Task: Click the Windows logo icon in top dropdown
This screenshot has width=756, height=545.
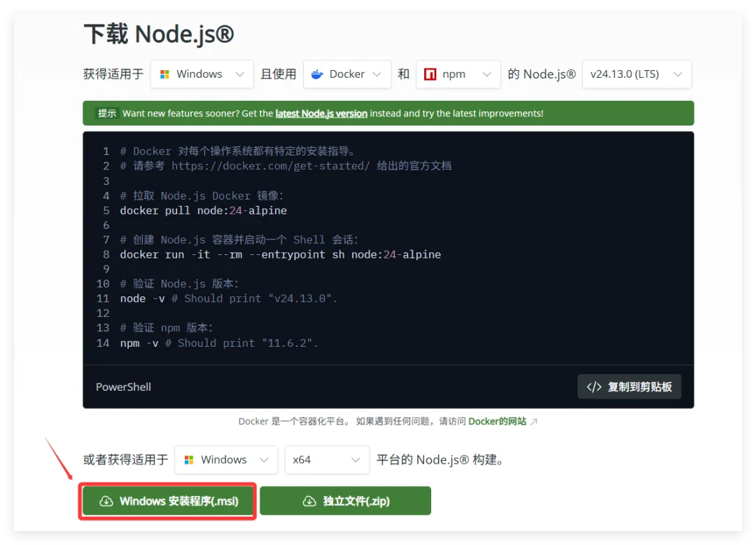Action: pos(164,74)
